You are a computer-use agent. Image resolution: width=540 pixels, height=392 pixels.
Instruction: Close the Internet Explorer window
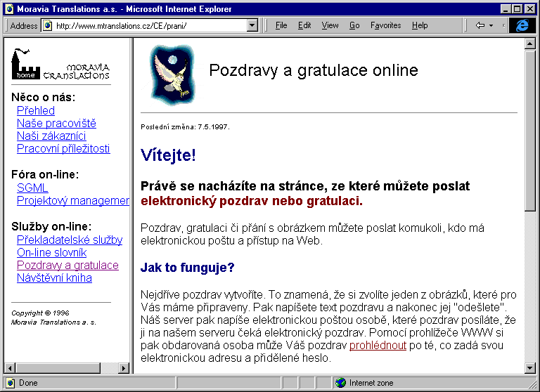tap(529, 9)
